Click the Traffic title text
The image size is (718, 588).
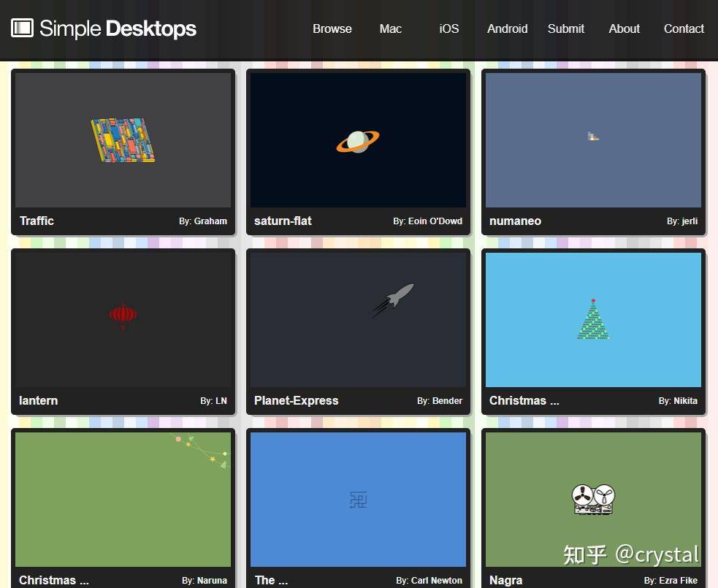[37, 221]
